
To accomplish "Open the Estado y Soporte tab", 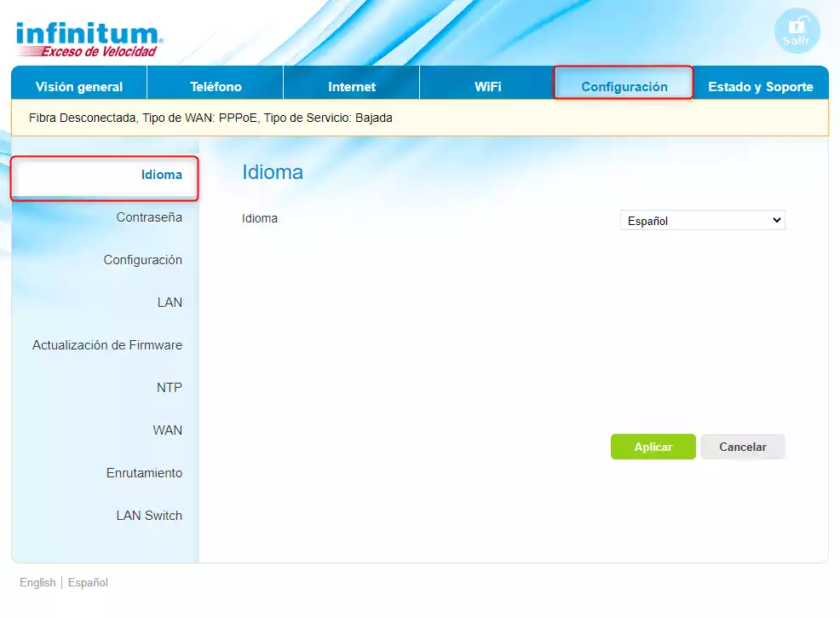I will [760, 87].
